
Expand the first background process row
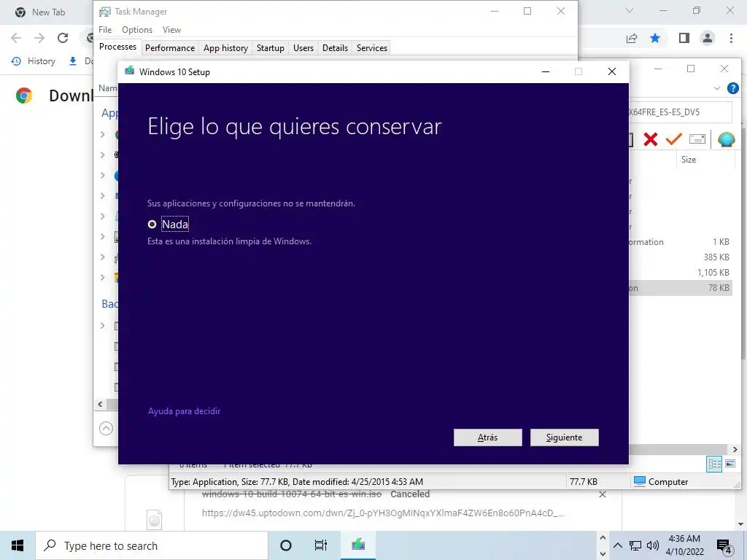point(102,326)
